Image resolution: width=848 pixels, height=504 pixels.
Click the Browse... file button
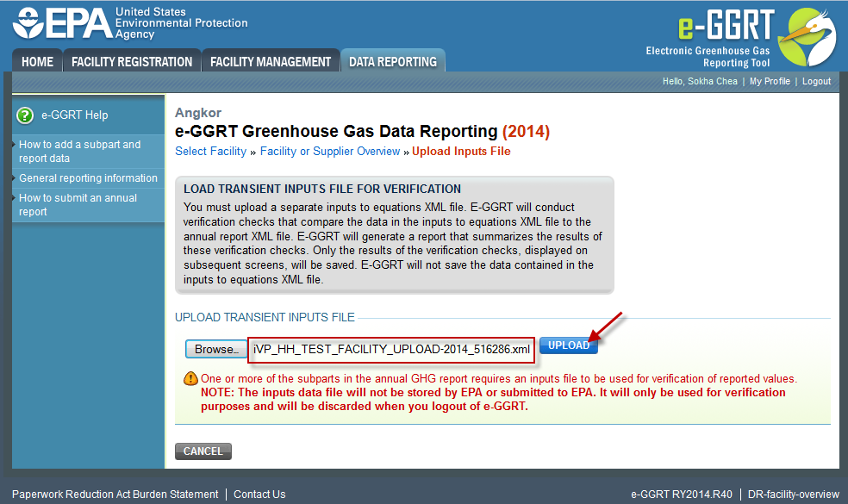[x=216, y=349]
